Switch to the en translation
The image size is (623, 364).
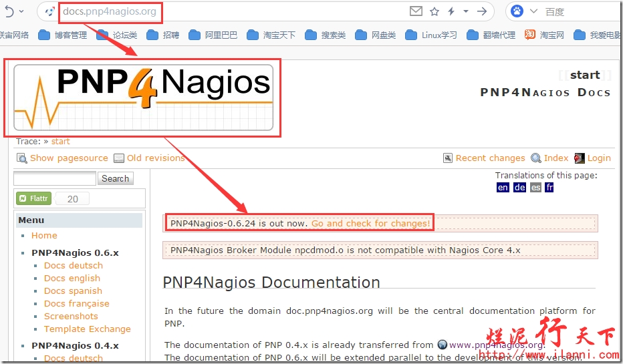point(503,188)
